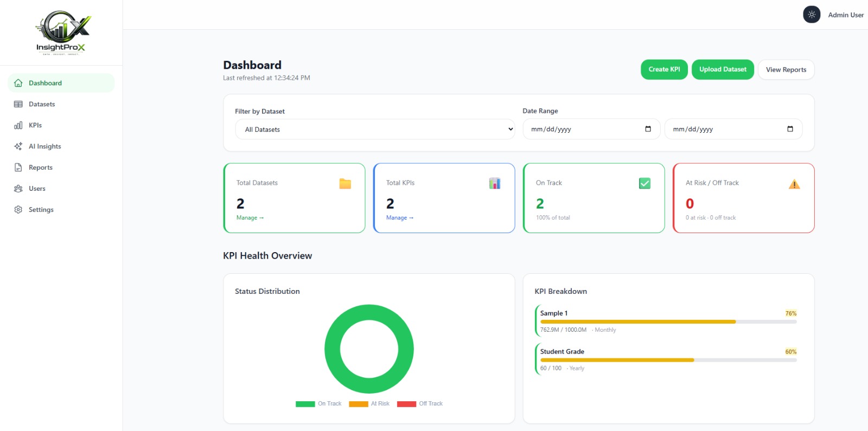
Task: Click the 'Last refreshed at 12:34:24 PM' text
Action: point(266,78)
